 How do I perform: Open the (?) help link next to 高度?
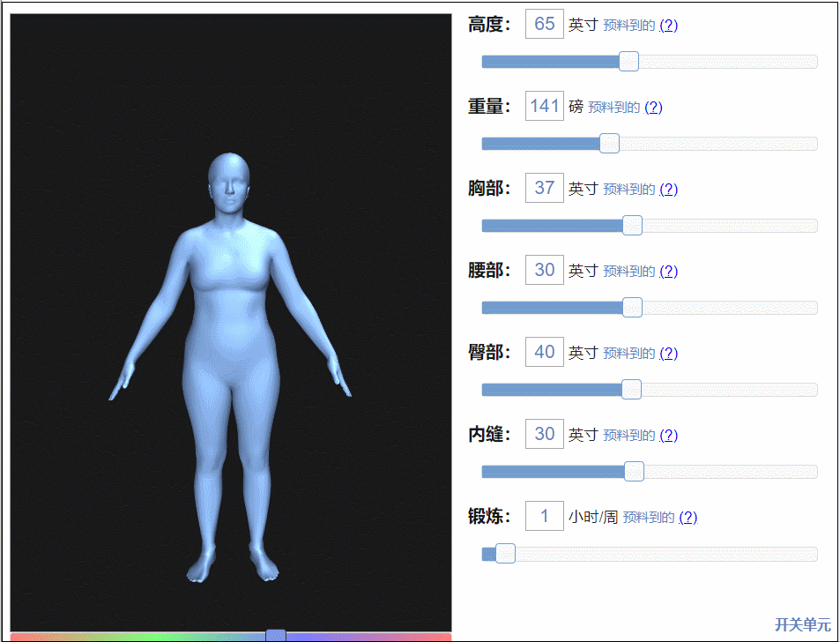tap(667, 25)
